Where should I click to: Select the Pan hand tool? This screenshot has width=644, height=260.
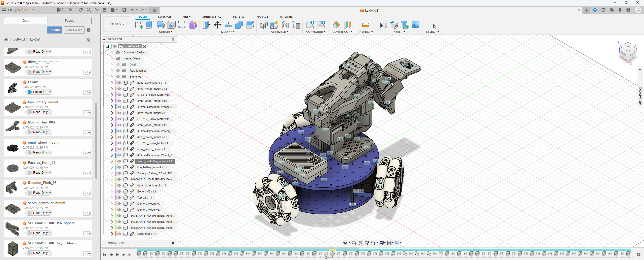pyautogui.click(x=360, y=243)
